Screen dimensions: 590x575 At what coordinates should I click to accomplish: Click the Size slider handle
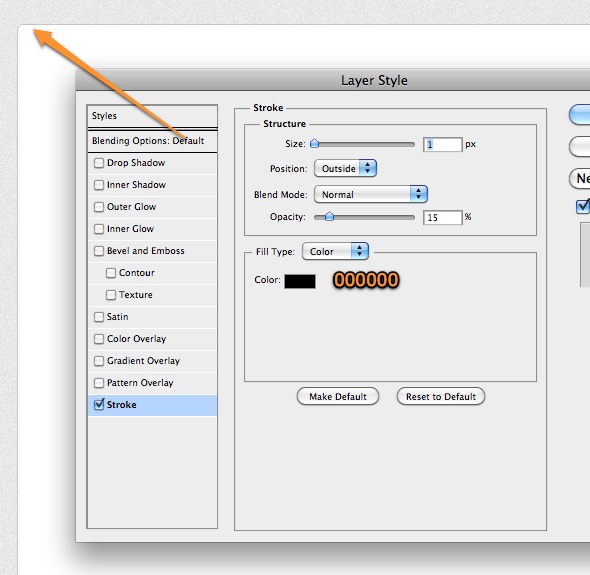315,143
